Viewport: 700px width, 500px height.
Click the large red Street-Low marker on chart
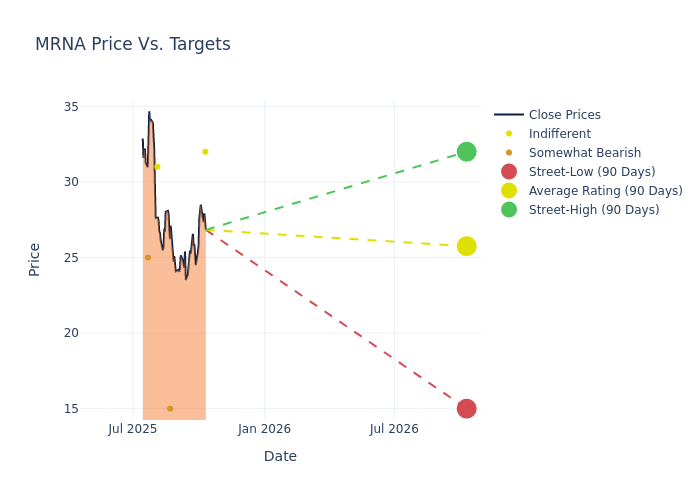466,408
